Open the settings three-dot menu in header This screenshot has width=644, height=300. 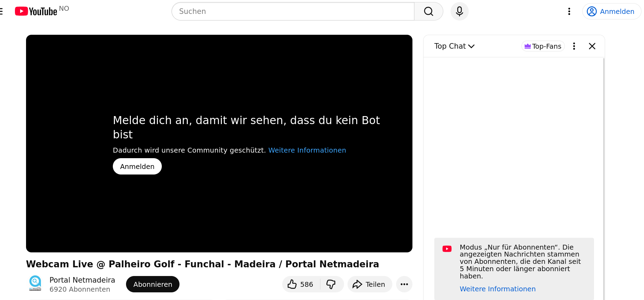(569, 11)
